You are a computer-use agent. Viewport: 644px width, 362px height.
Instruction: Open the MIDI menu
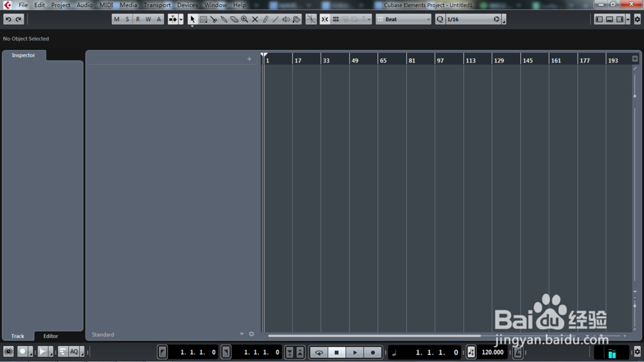(x=106, y=5)
